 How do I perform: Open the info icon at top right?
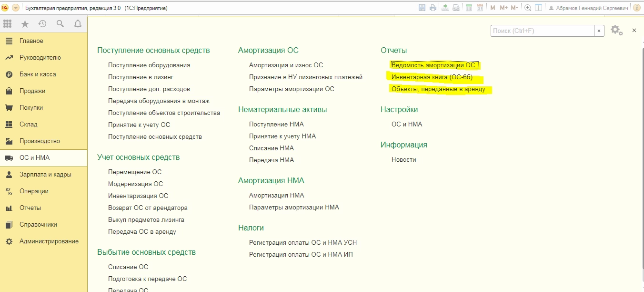tap(637, 8)
